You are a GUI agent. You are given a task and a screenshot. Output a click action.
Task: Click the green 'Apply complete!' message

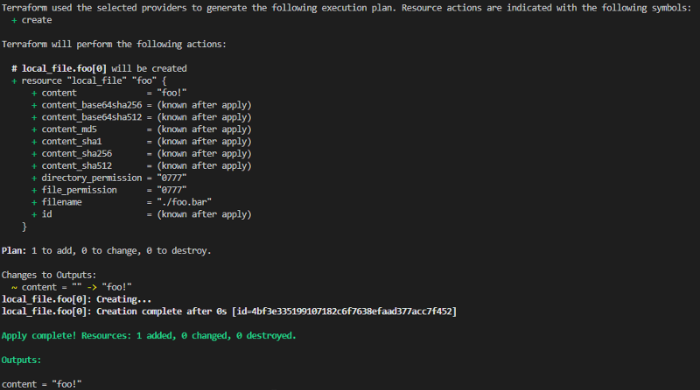149,336
